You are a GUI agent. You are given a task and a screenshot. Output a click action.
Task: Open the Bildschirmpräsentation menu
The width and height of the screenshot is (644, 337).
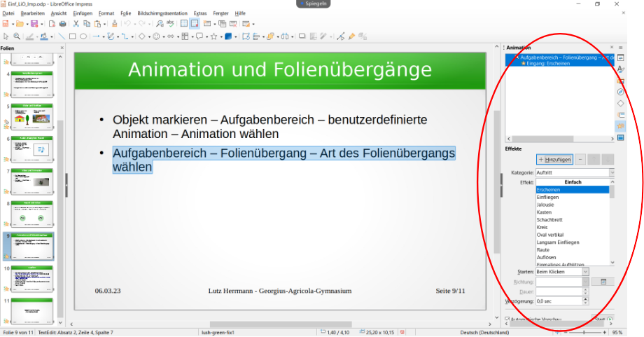click(x=162, y=13)
